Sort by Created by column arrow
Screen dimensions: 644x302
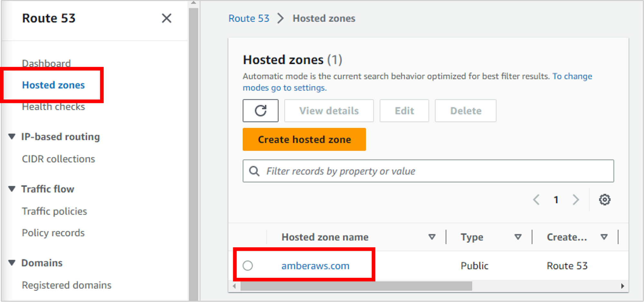604,237
